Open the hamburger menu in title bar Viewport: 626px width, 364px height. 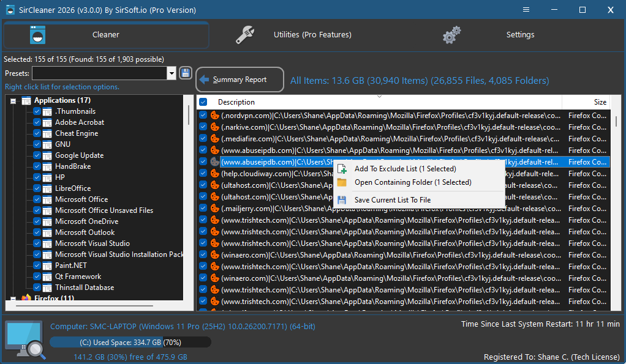(x=526, y=10)
